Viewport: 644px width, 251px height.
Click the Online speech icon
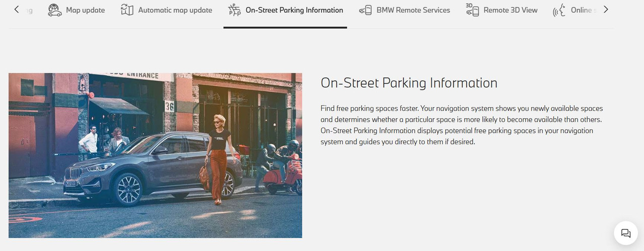click(559, 10)
